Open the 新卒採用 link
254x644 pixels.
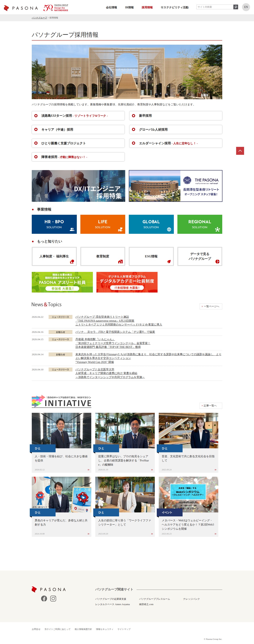click(x=175, y=116)
